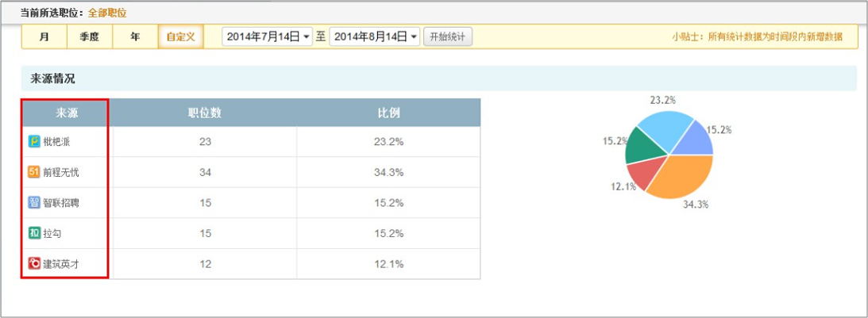Click the 比例 column header
This screenshot has width=868, height=318.
point(388,113)
